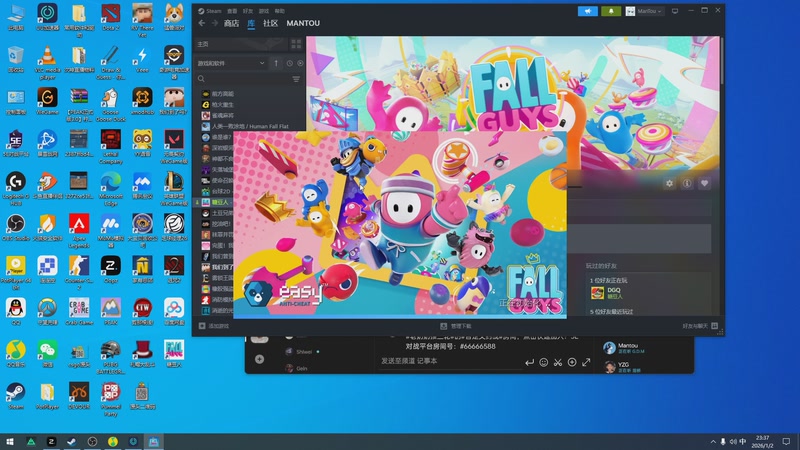The height and width of the screenshot is (450, 800).
Task: Select Logitech G HUB desktop icon
Action: click(x=15, y=189)
